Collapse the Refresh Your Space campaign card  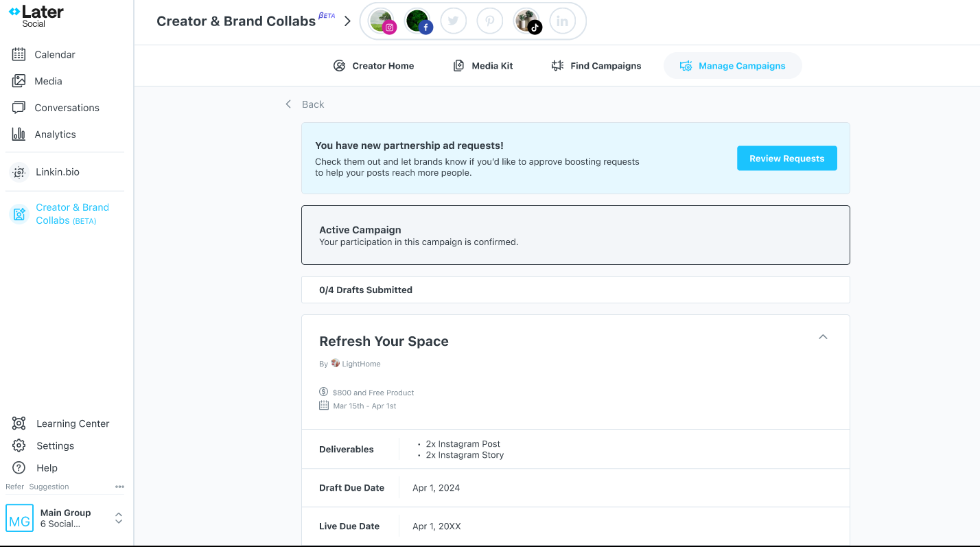823,337
